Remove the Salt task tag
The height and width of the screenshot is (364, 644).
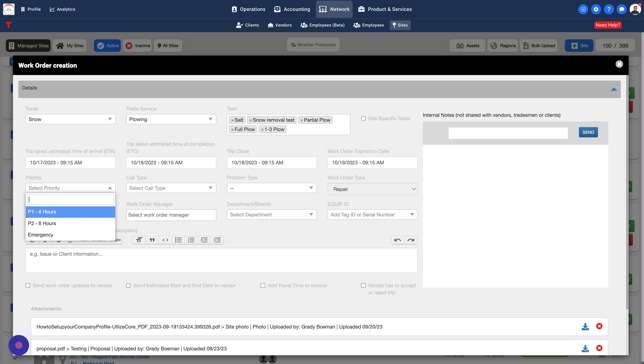(232, 120)
